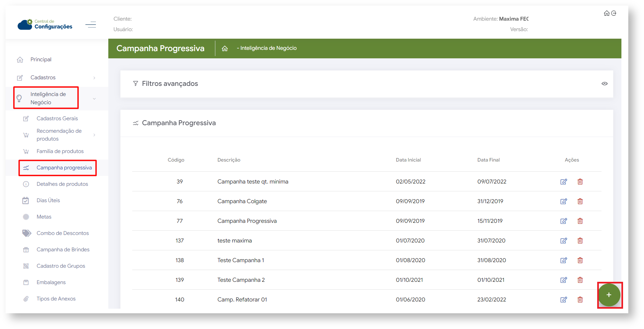Go to Dias Úteis page

click(48, 200)
